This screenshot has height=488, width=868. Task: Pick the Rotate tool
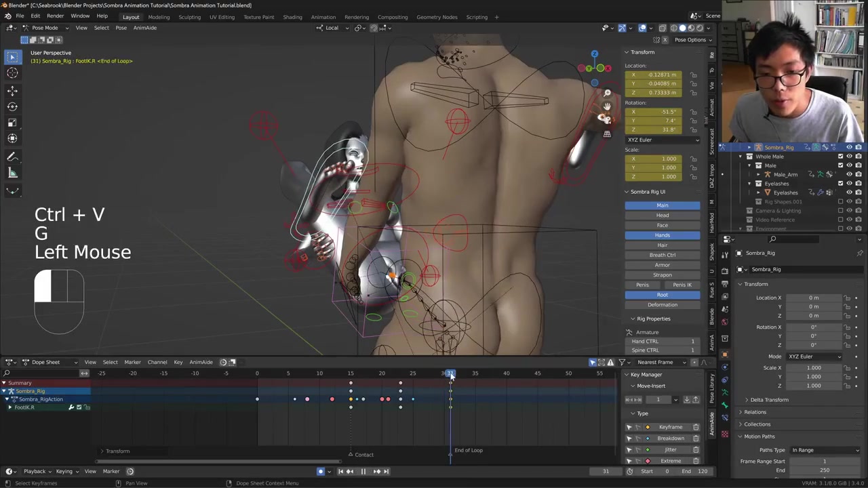click(x=12, y=106)
